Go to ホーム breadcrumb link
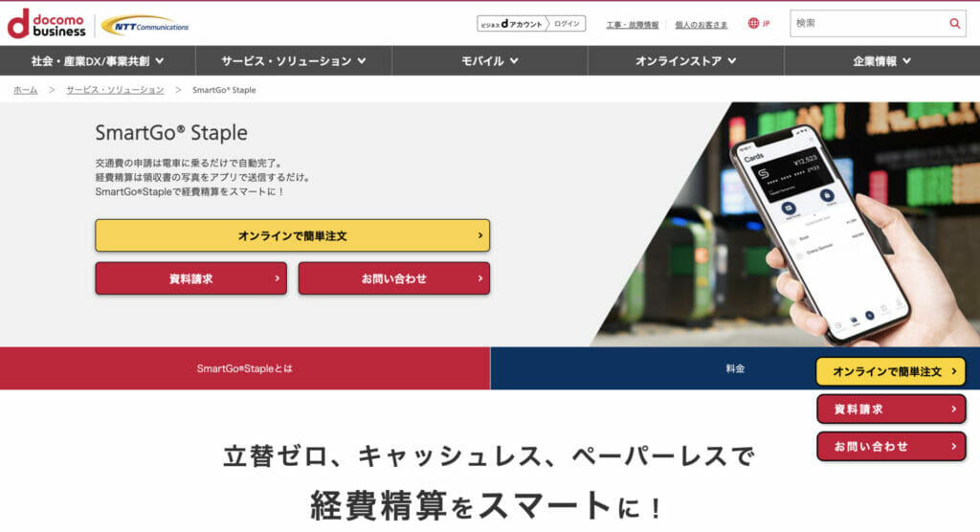The width and height of the screenshot is (980, 532). pyautogui.click(x=26, y=90)
